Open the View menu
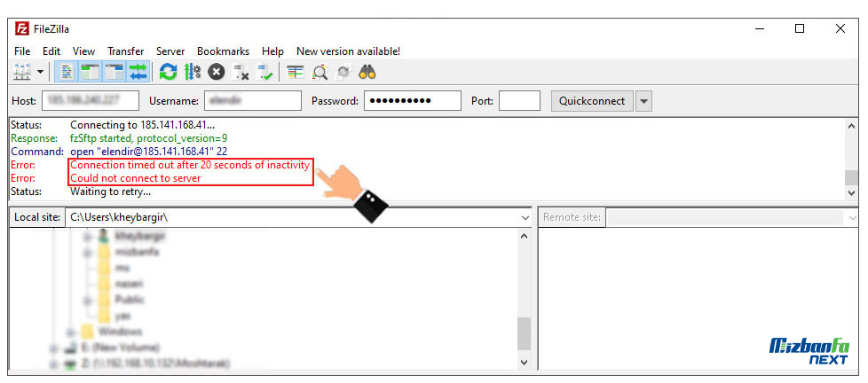Image resolution: width=868 pixels, height=383 pixels. (83, 51)
